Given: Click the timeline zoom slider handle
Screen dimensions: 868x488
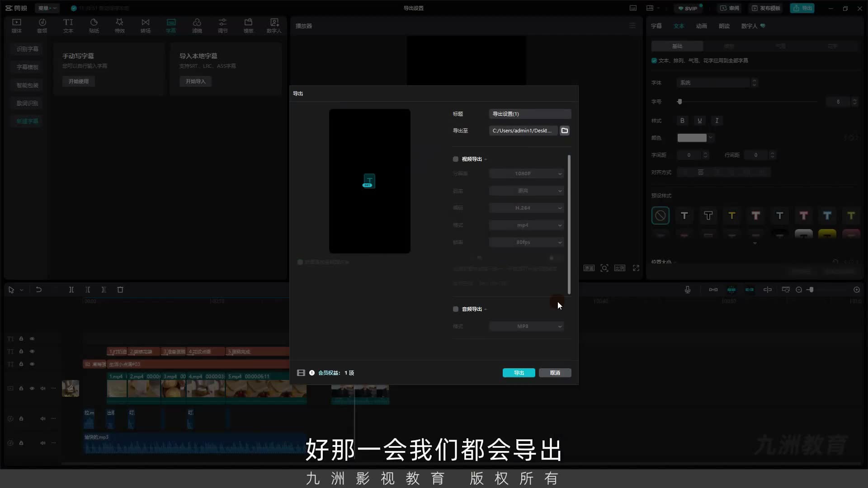Looking at the screenshot, I should 811,290.
